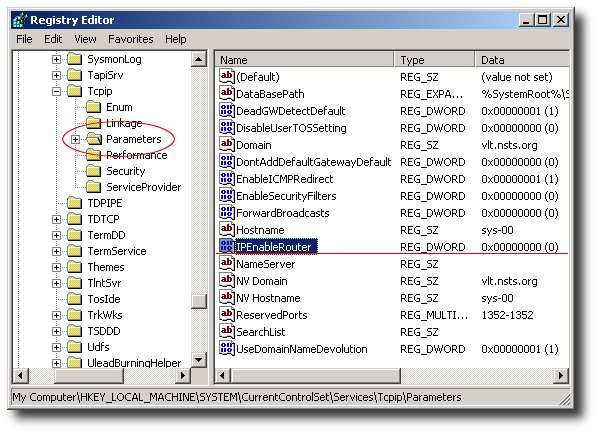Image resolution: width=598 pixels, height=433 pixels.
Task: Click tree pane scroll right arrow
Action: click(183, 375)
